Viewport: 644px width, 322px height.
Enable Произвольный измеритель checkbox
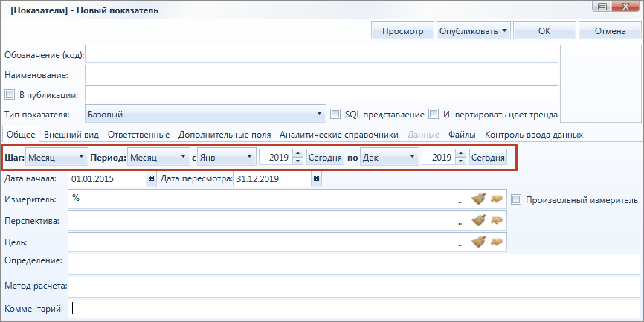(x=516, y=200)
